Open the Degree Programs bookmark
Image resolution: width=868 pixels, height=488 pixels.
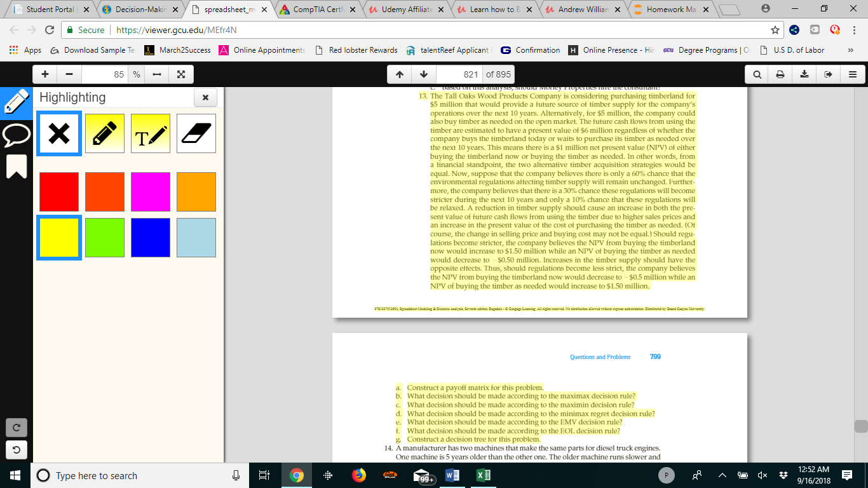[x=706, y=50]
